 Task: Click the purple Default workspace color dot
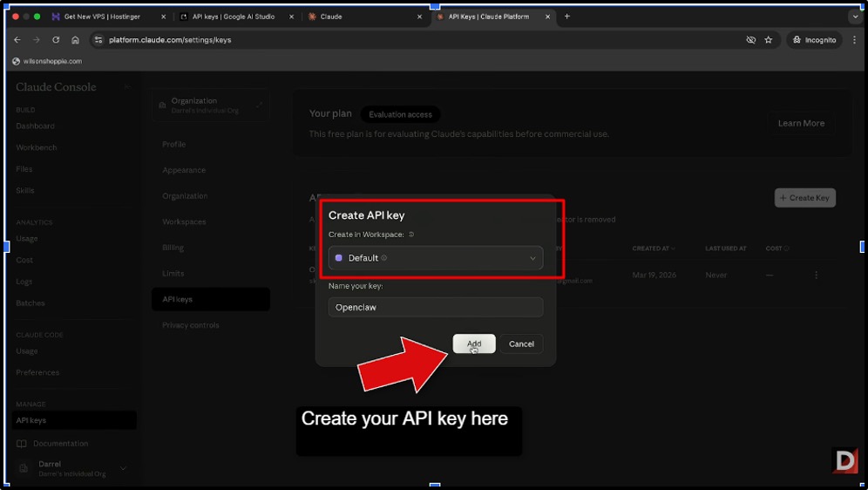[339, 258]
